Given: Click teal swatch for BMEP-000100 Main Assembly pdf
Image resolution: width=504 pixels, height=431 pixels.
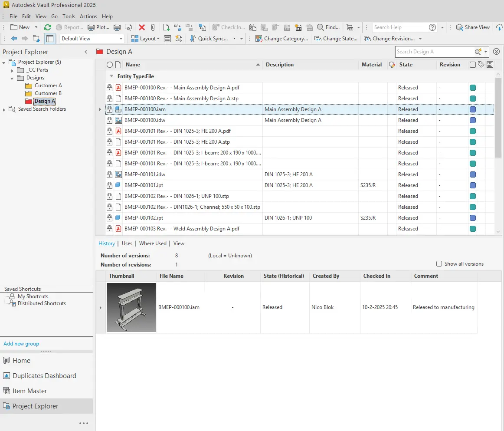Looking at the screenshot, I should pyautogui.click(x=472, y=88).
